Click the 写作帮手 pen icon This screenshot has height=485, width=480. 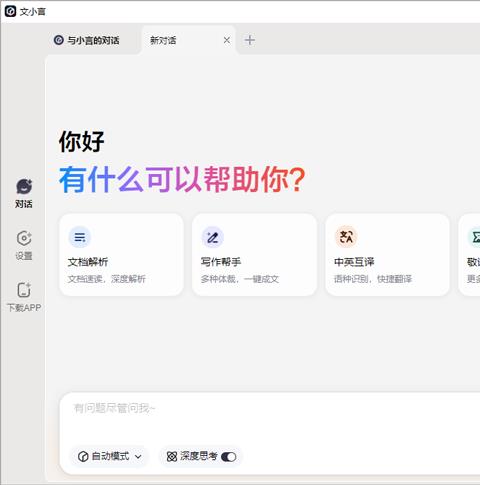click(x=213, y=237)
